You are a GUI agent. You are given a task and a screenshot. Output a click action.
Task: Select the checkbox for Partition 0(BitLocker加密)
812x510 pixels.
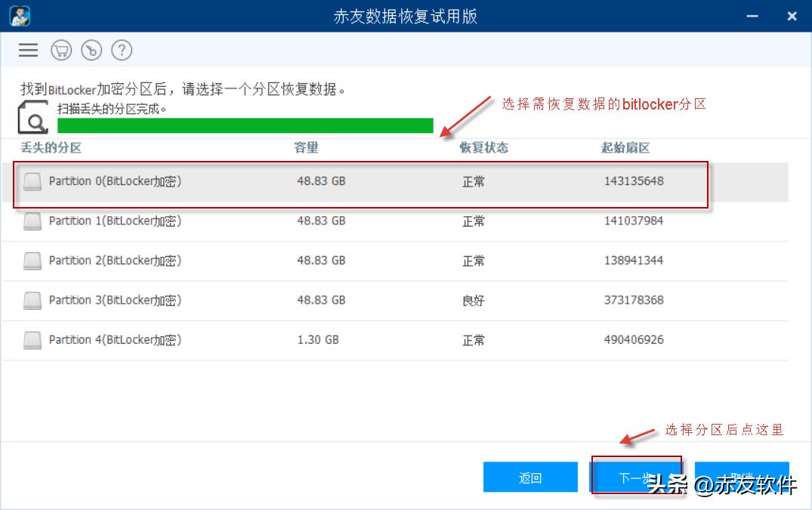(32, 181)
